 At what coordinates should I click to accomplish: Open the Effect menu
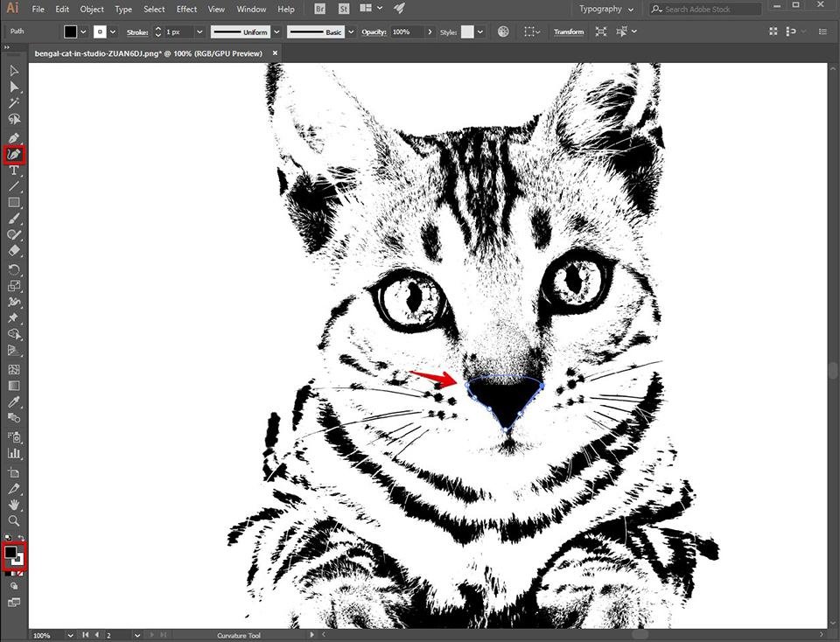tap(186, 9)
